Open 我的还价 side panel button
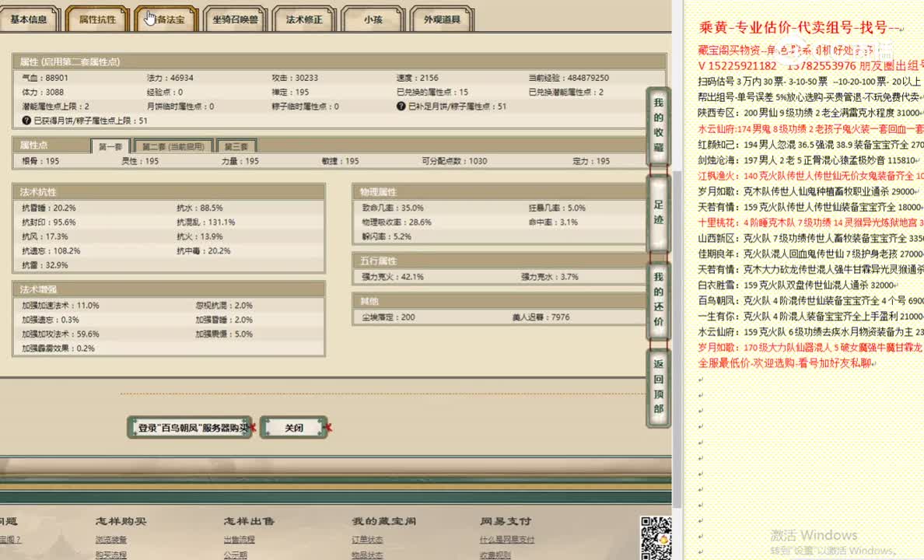924x560 pixels. point(658,299)
